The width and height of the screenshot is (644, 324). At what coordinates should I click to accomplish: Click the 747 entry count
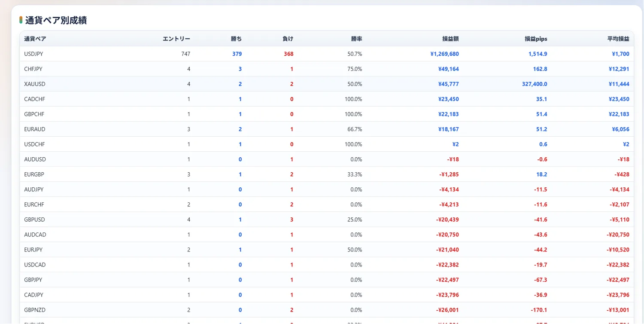coord(186,54)
